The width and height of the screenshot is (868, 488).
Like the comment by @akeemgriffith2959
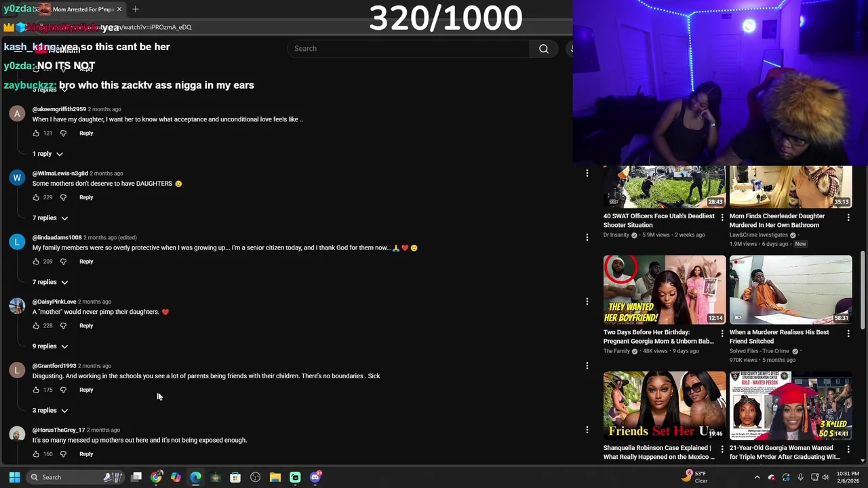point(36,134)
